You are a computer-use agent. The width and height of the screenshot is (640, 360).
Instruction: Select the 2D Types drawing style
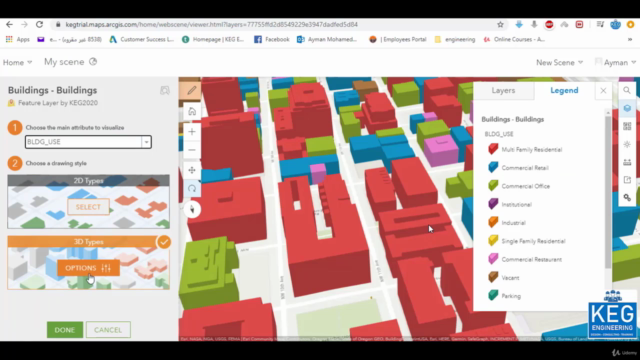point(88,207)
